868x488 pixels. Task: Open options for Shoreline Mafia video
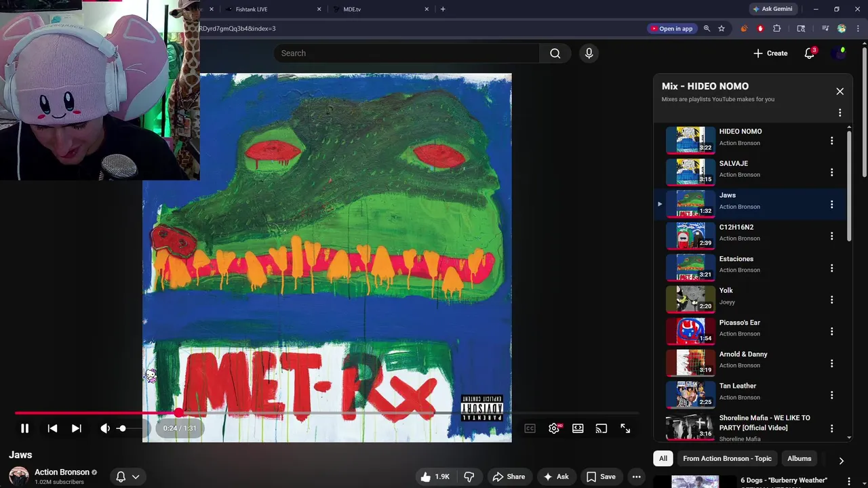tap(831, 427)
